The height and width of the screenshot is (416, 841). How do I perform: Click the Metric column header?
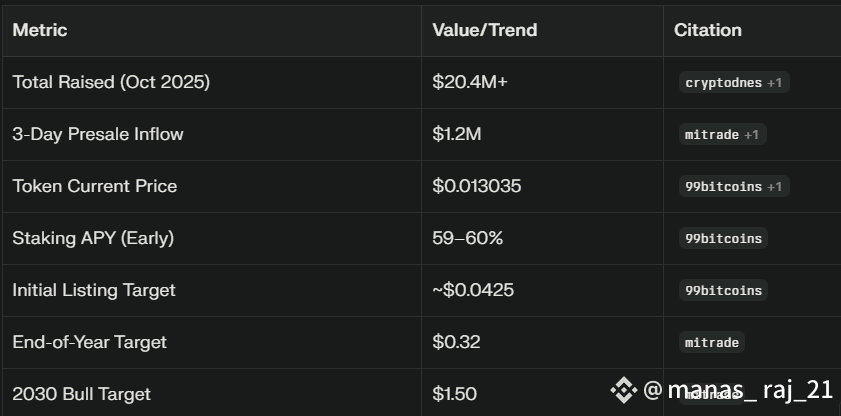40,30
